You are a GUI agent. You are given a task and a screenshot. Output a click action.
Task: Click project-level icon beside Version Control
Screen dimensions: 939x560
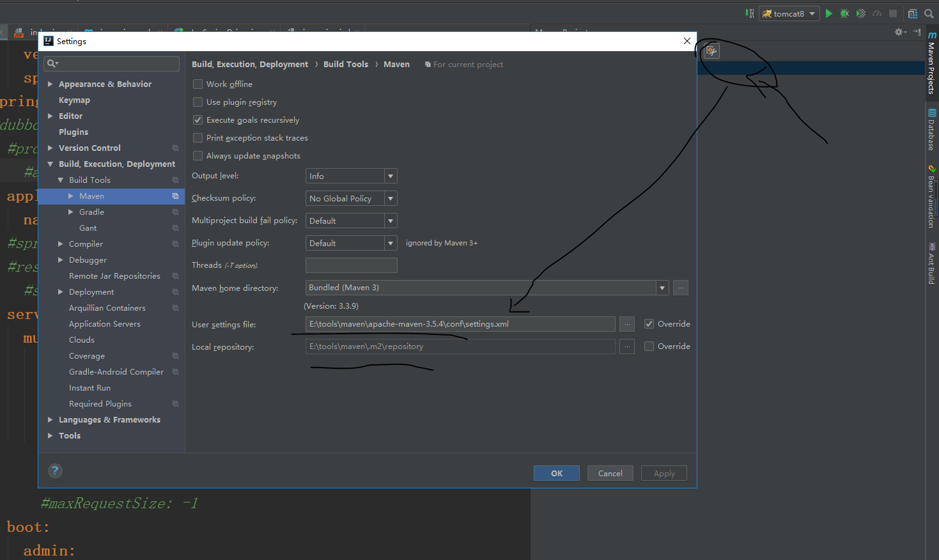coord(175,148)
